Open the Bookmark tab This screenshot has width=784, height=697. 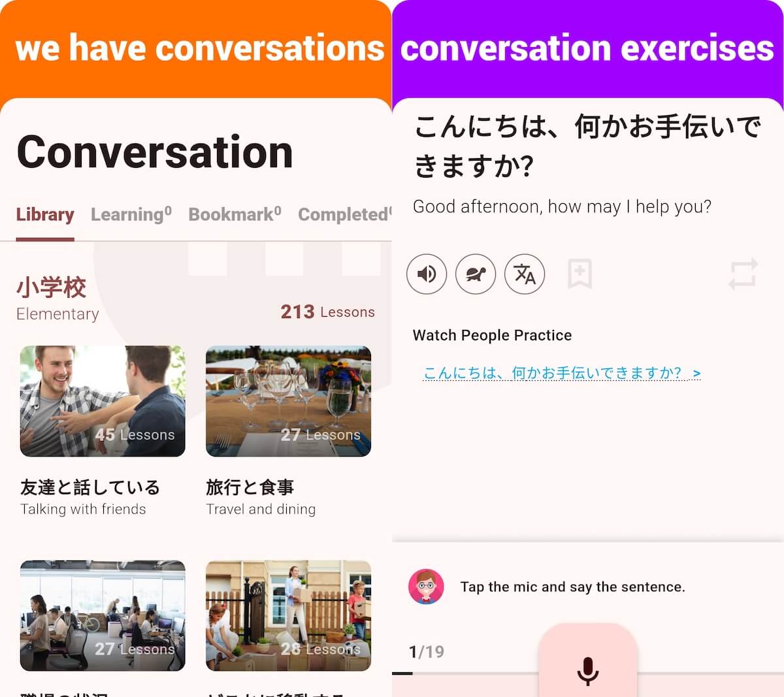pos(235,214)
